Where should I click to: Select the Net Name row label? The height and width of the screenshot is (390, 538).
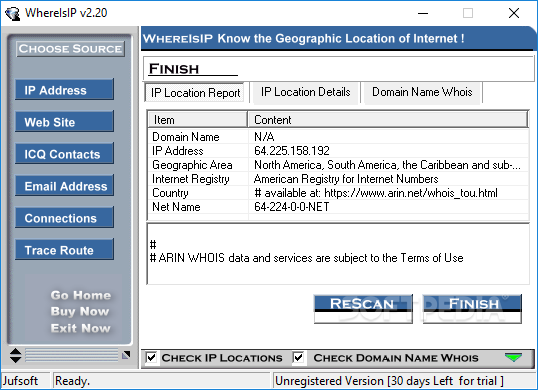pos(176,207)
